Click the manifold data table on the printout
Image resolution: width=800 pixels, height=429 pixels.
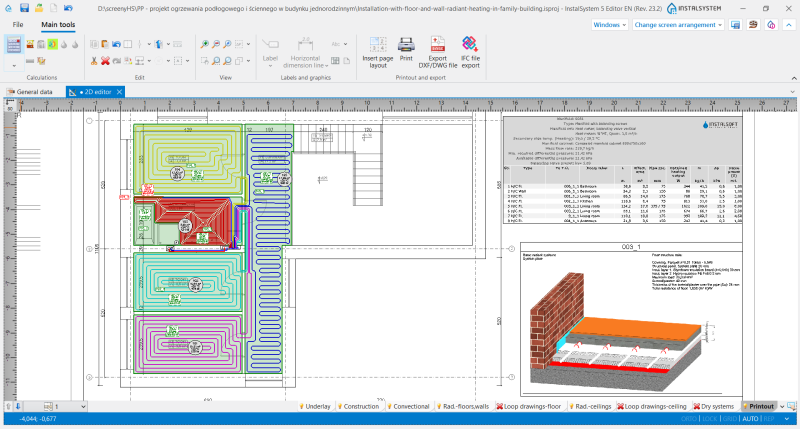click(622, 169)
